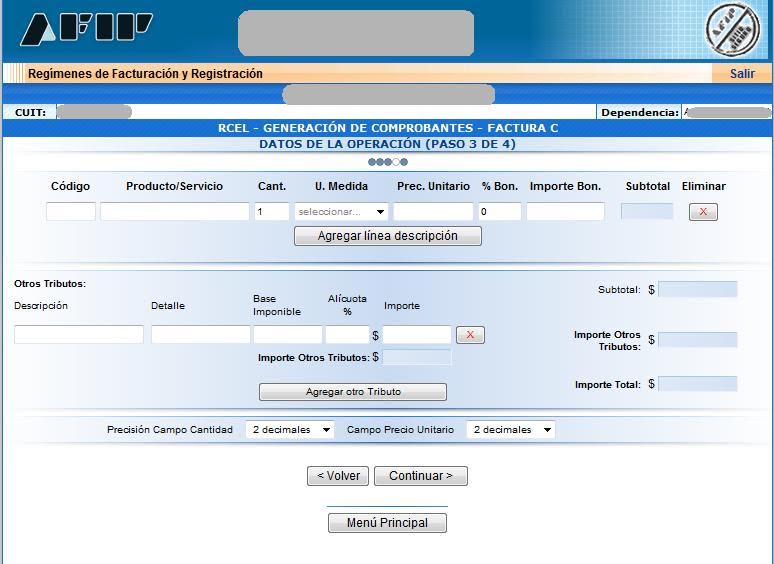This screenshot has height=564, width=774.
Task: Go back with the Volver button
Action: (x=338, y=476)
